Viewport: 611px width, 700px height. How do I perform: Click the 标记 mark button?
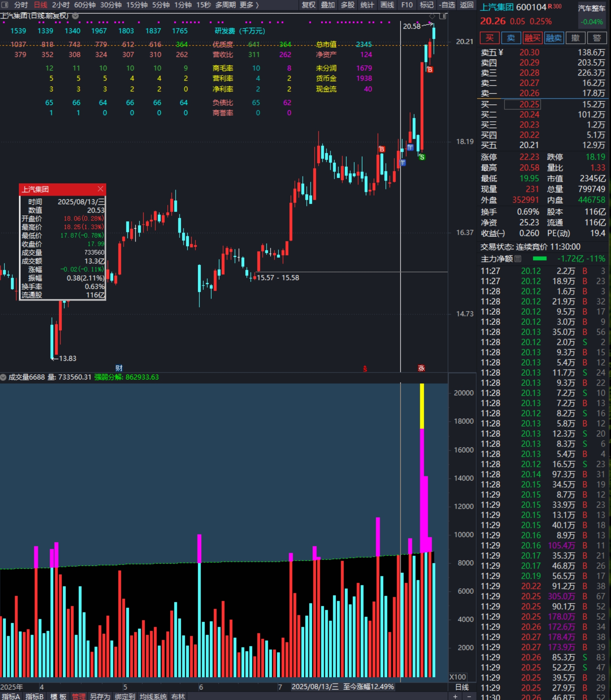[427, 5]
